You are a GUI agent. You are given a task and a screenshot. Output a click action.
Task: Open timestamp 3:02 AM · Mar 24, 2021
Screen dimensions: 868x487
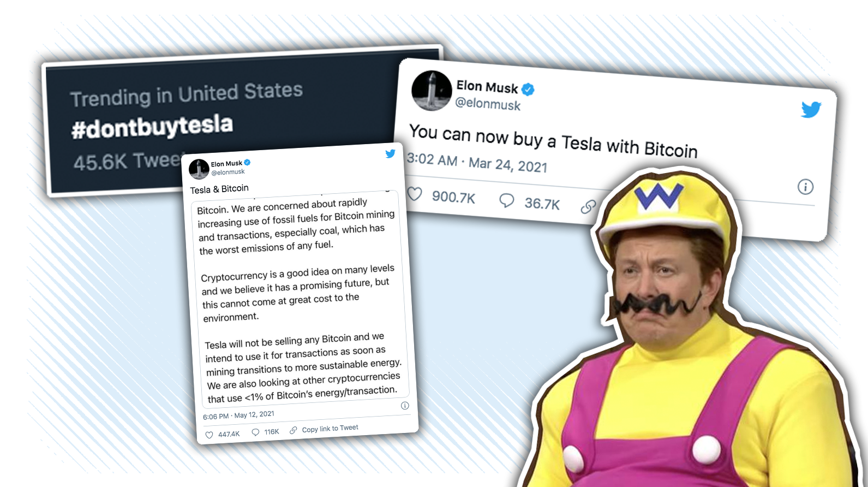[477, 163]
